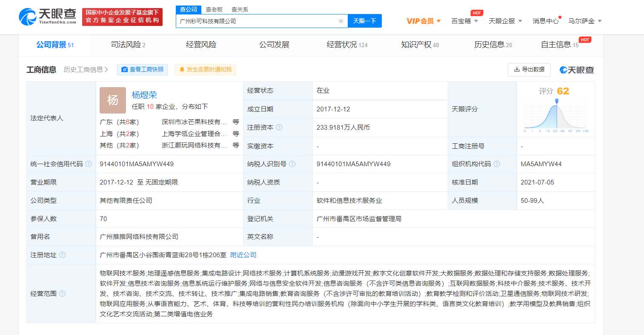Click the red 国家中小企业发展子基金旗下 banner
Screen dimensions: 644x335
coord(122,17)
